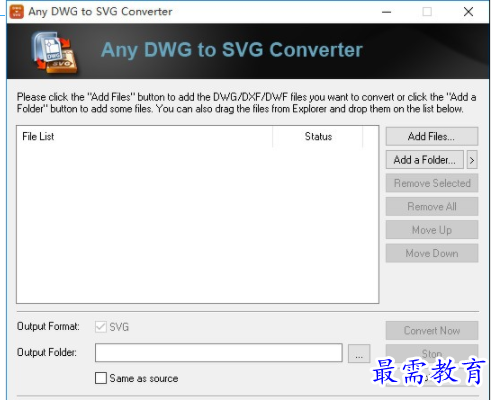The image size is (494, 403).
Task: Toggle the SVG output format checkbox
Action: (101, 327)
